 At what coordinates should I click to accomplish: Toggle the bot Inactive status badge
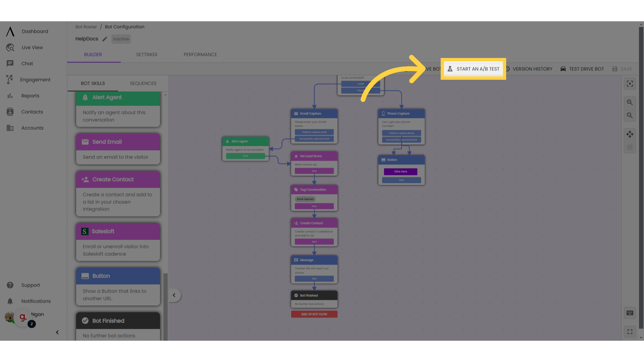click(x=120, y=39)
